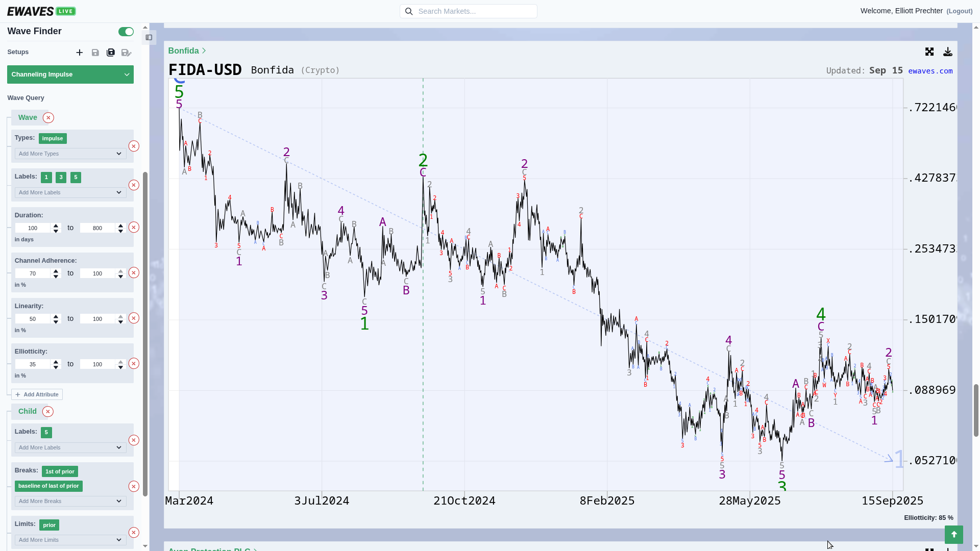980x551 pixels.
Task: Open the Bonfida breadcrumb link
Action: tap(184, 51)
